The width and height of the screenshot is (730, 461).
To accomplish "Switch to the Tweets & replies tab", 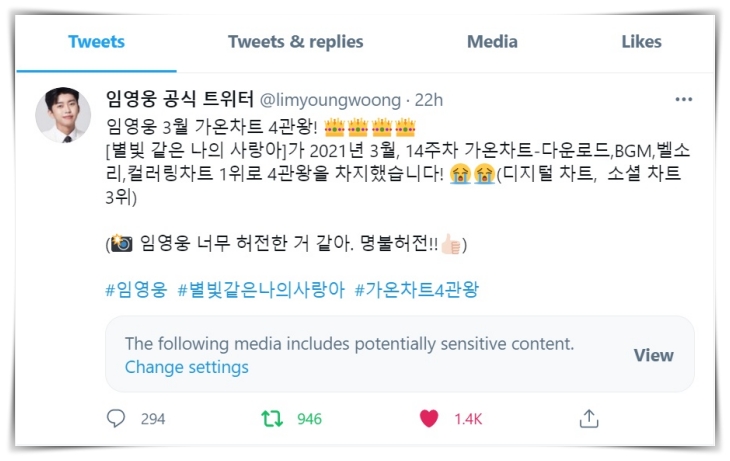I will click(x=296, y=42).
